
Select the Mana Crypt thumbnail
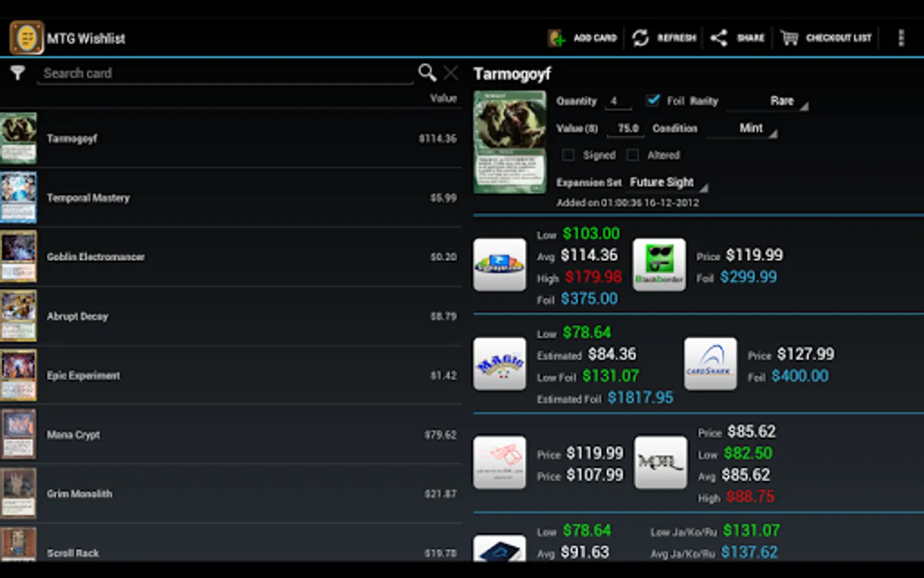tap(19, 434)
